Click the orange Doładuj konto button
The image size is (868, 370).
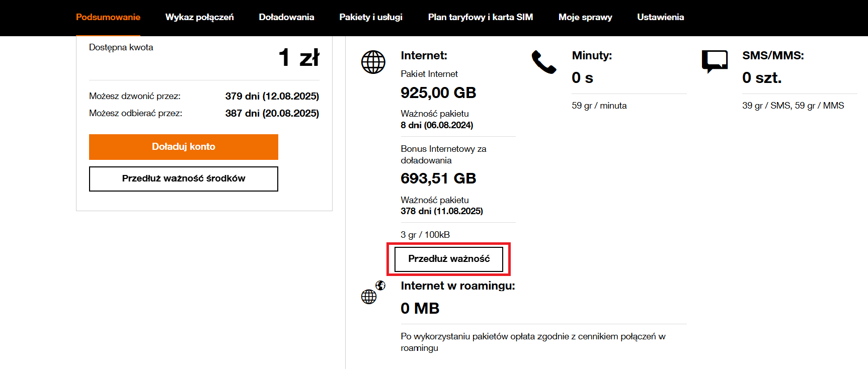(x=184, y=147)
